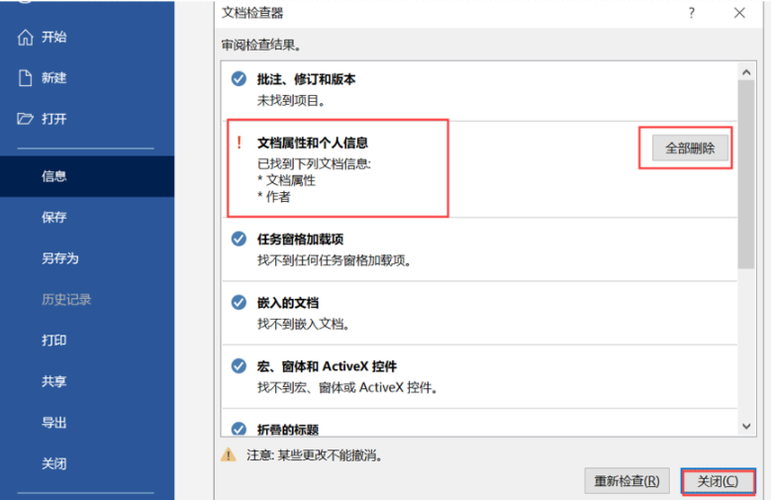Click the dialog title 文档检查器
Viewport: 771px width, 500px height.
[252, 13]
